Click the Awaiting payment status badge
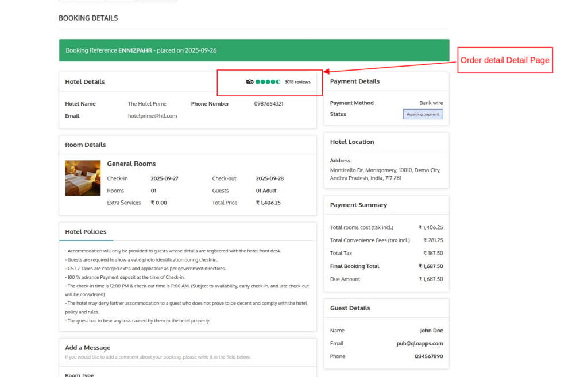 click(423, 114)
